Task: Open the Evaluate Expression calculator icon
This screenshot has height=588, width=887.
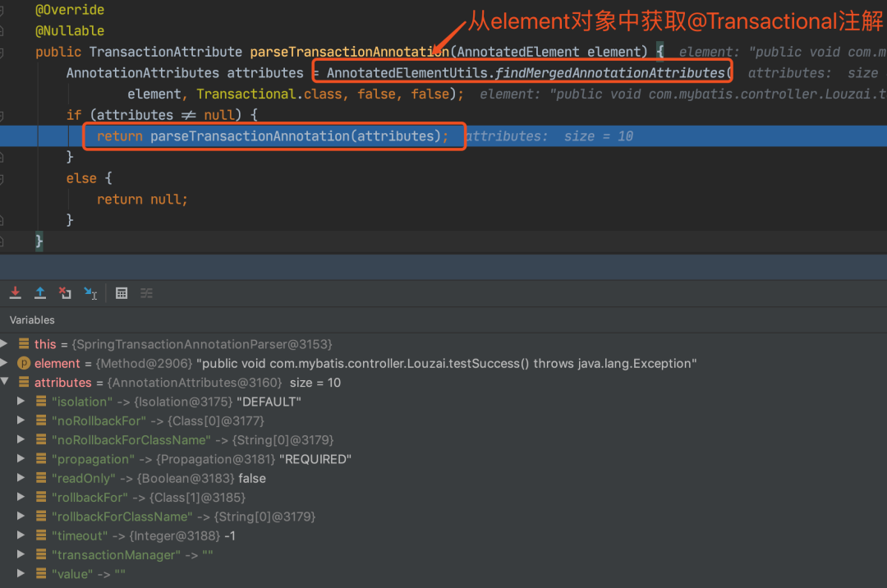Action: (122, 293)
